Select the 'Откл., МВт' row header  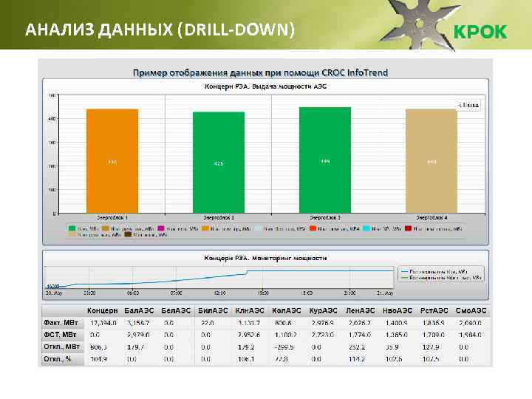tap(61, 347)
